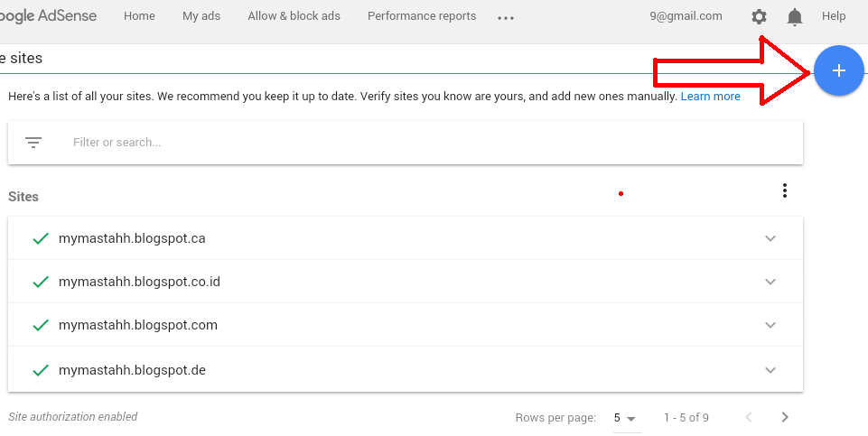868x436 pixels.
Task: Expand the mymastahh.blogspot.co.id row
Action: pyautogui.click(x=770, y=282)
